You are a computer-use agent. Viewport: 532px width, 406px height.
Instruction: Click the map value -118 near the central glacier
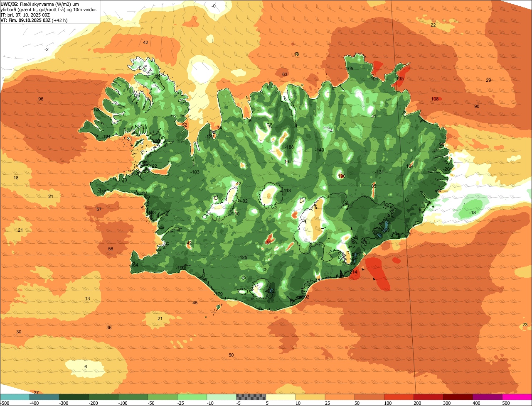[286, 191]
